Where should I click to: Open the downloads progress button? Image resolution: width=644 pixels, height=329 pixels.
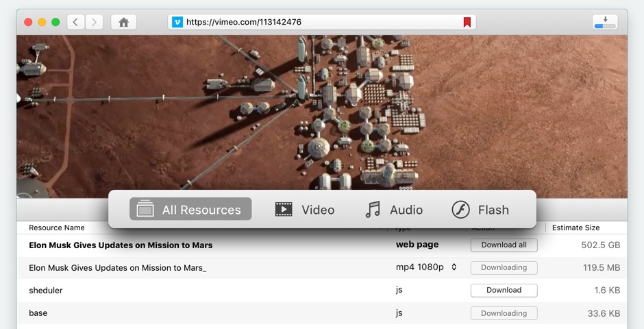point(605,22)
